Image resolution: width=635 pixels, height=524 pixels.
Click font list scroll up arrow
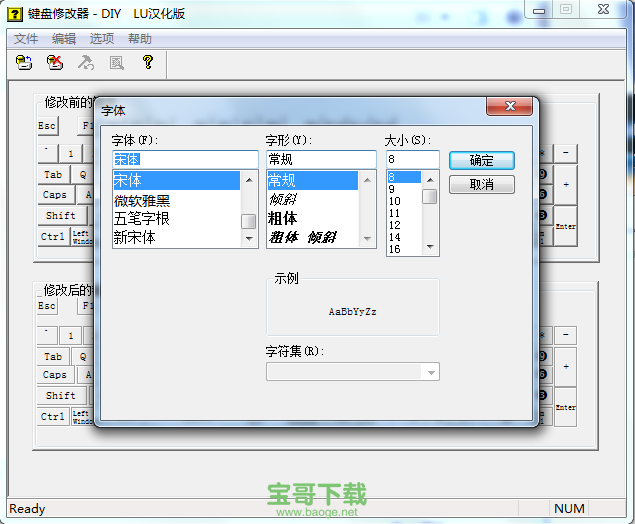pyautogui.click(x=249, y=180)
